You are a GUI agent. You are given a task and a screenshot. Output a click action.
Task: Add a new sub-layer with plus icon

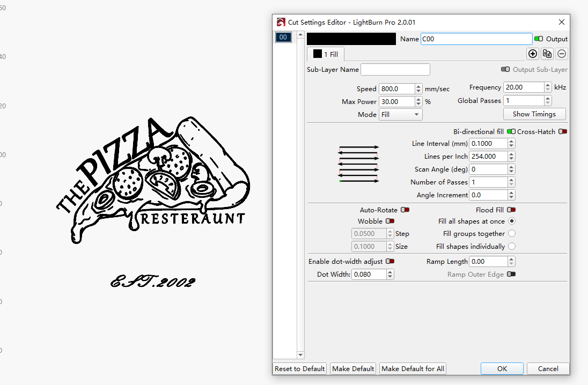[x=533, y=54]
